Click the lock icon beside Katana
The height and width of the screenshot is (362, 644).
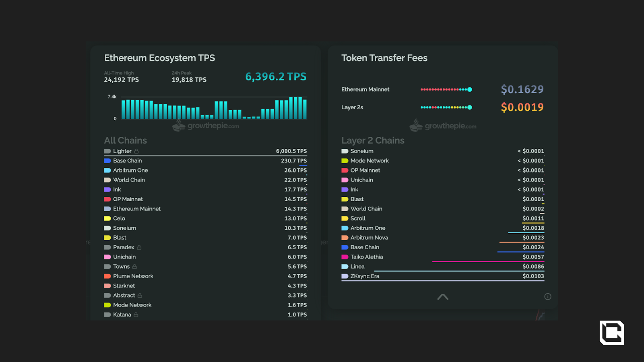pos(136,315)
